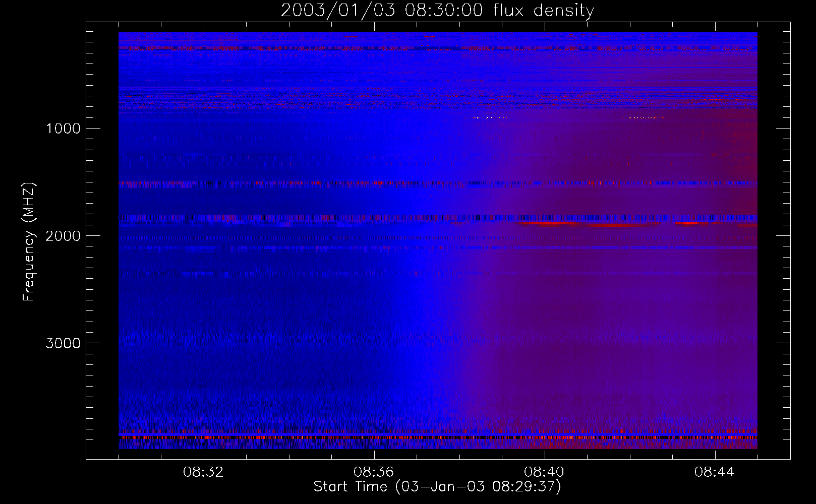This screenshot has height=504, width=816.
Task: Click the 1000 frequency tick label
Action: [x=63, y=129]
